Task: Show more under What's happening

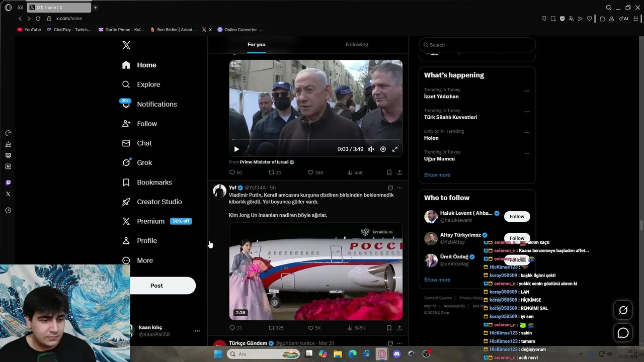Action: [437, 175]
